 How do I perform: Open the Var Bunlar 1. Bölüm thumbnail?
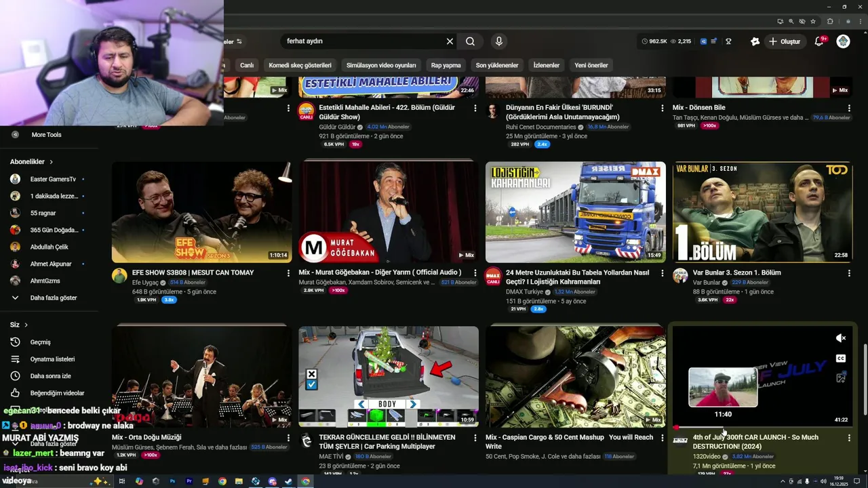(762, 212)
